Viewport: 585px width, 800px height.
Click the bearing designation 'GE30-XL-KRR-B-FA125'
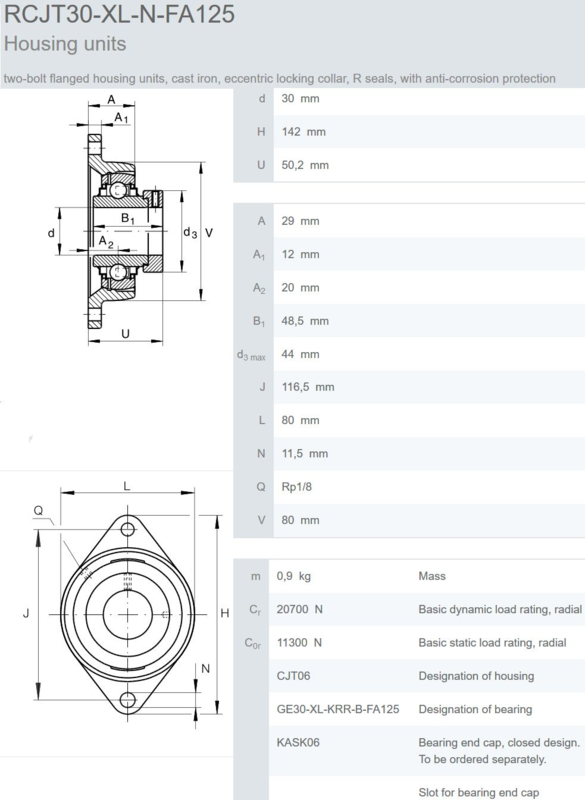[338, 709]
